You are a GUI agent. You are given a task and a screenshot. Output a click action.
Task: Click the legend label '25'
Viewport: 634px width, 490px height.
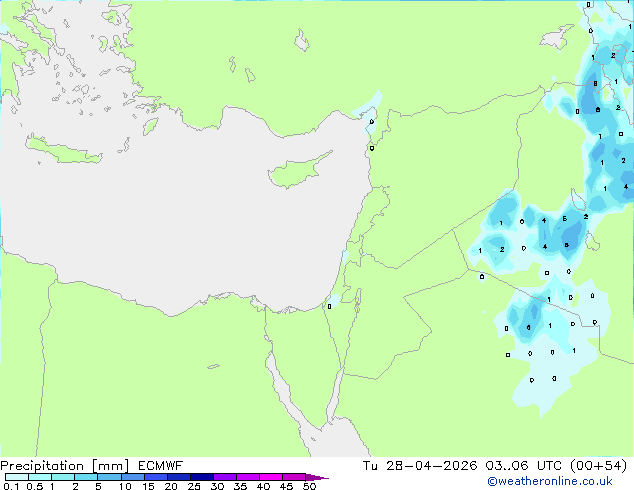[x=194, y=486]
